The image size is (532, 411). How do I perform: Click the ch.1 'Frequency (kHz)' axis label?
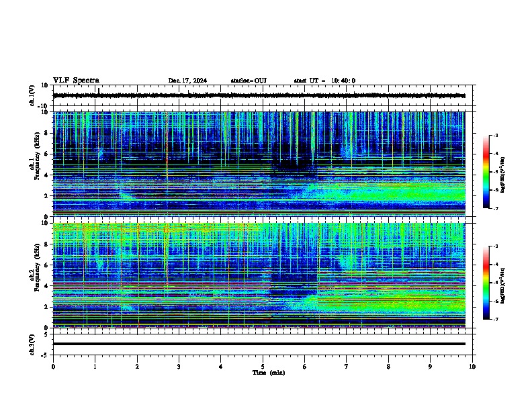click(x=37, y=156)
